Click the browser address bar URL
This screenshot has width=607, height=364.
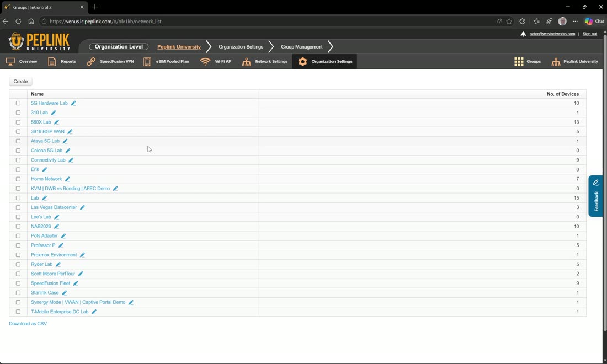(106, 22)
